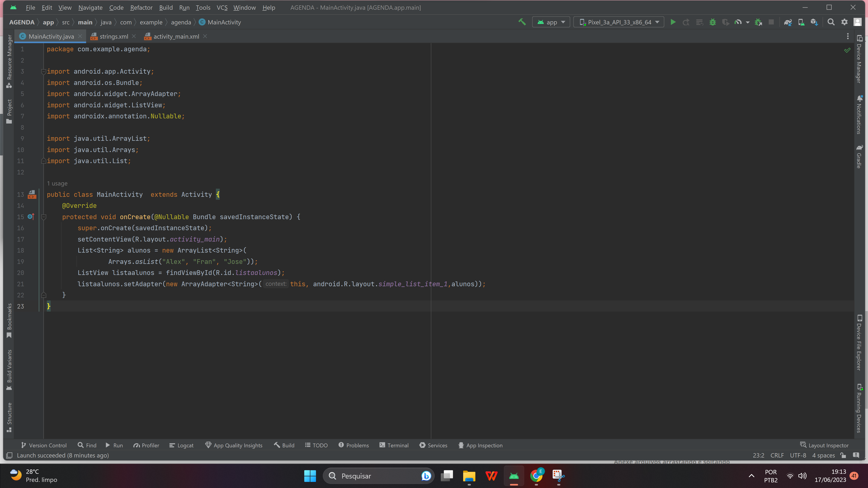Open the File menu
Screen dimensions: 868x488
point(30,7)
